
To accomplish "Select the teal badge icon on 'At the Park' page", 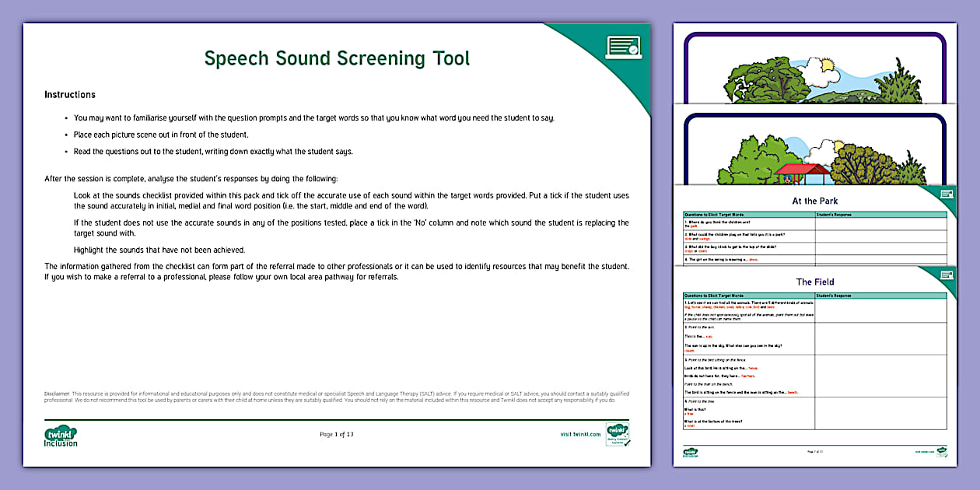I will [946, 194].
